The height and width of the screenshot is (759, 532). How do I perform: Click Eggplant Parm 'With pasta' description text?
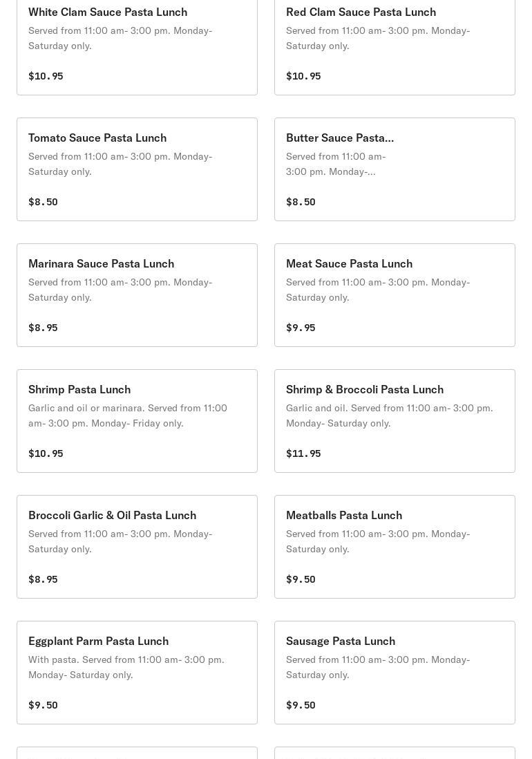coord(126,667)
